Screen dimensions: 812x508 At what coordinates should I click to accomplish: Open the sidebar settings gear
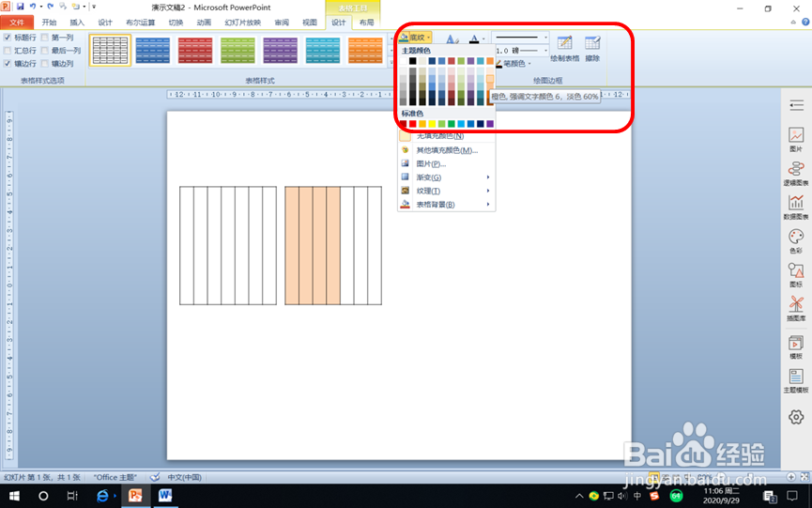[796, 417]
